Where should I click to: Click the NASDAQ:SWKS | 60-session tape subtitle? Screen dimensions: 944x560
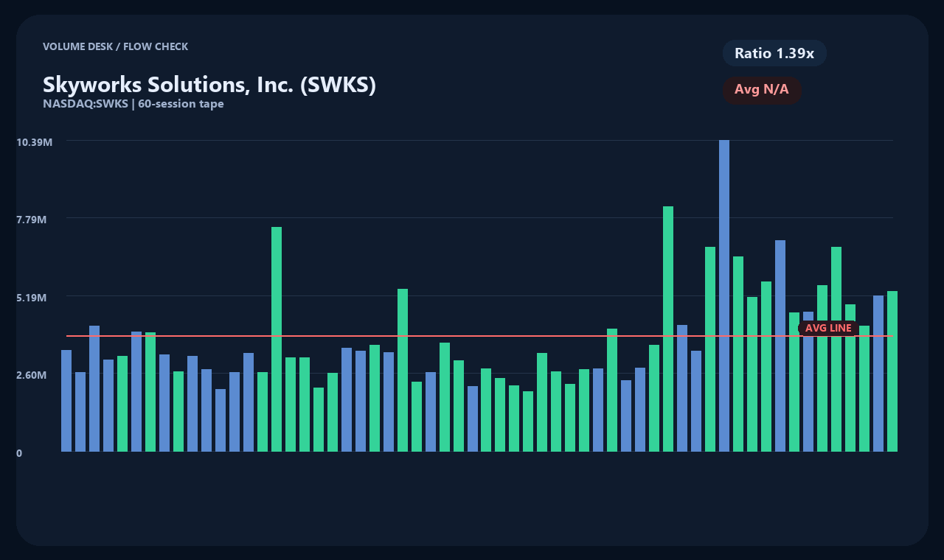pos(133,104)
